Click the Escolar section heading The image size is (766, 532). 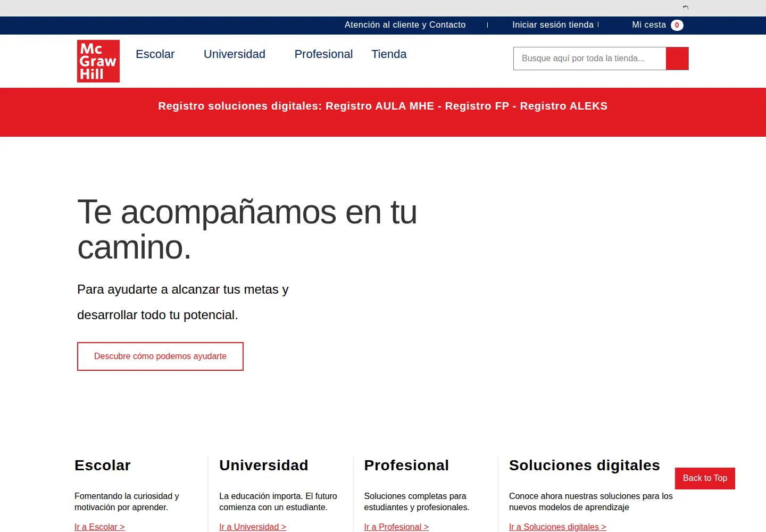point(103,465)
